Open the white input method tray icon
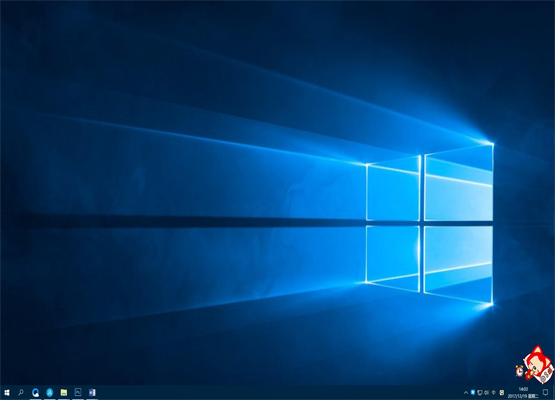The image size is (555, 400). (x=502, y=393)
